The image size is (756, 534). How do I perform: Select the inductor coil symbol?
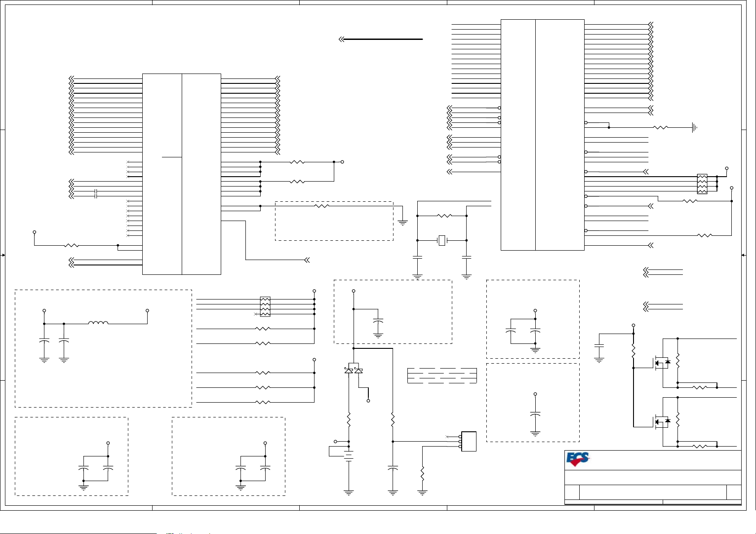98,322
